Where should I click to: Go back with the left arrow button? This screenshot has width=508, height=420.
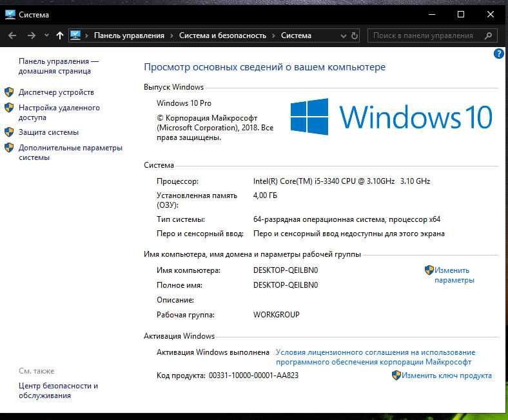tap(12, 35)
